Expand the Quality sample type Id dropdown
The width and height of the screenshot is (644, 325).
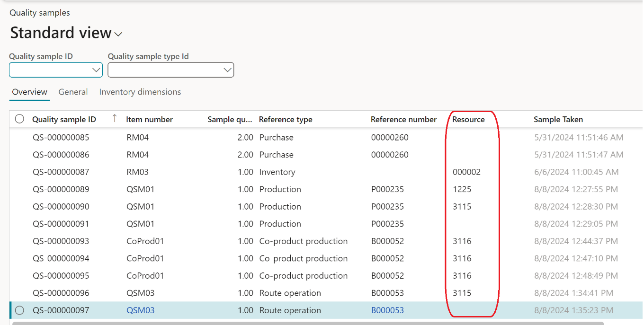pyautogui.click(x=227, y=70)
